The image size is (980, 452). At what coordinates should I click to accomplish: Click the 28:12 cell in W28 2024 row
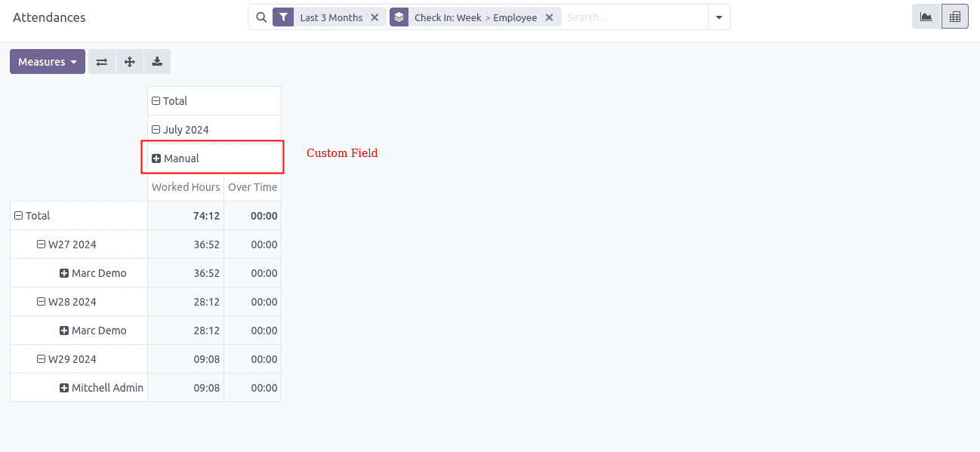point(186,302)
